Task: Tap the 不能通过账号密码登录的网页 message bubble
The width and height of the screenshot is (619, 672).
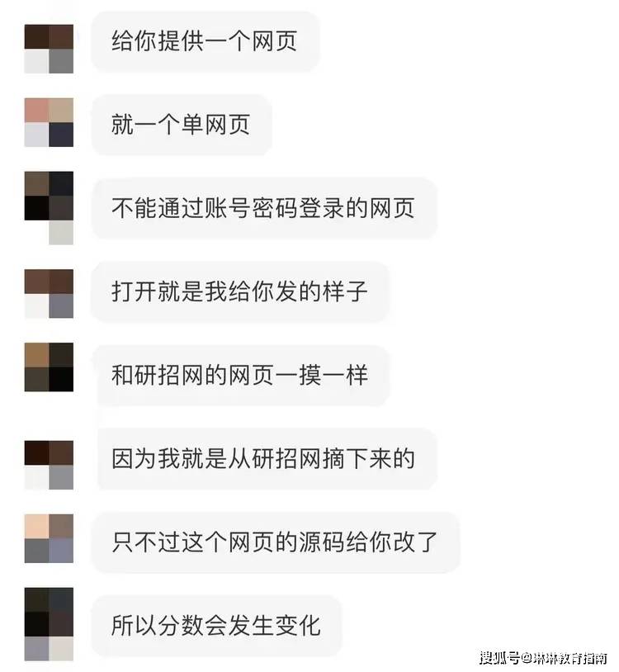Action: [x=264, y=208]
